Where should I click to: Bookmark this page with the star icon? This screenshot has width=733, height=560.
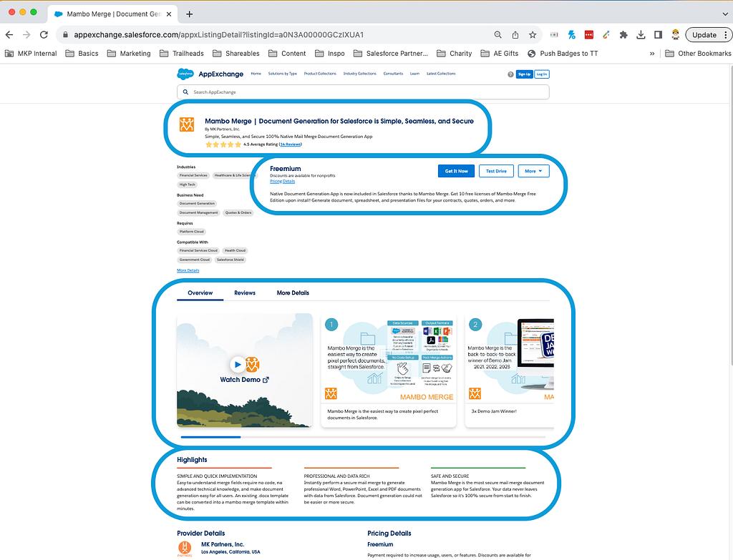point(533,34)
